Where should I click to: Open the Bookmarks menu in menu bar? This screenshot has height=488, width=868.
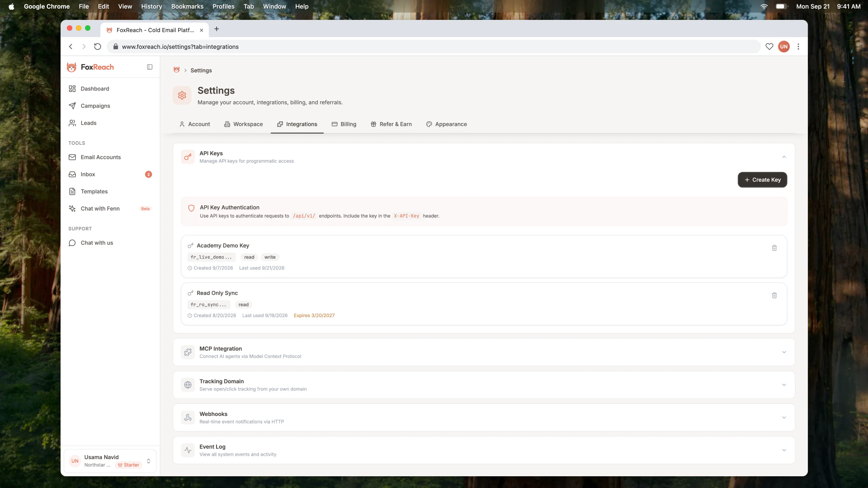tap(187, 6)
